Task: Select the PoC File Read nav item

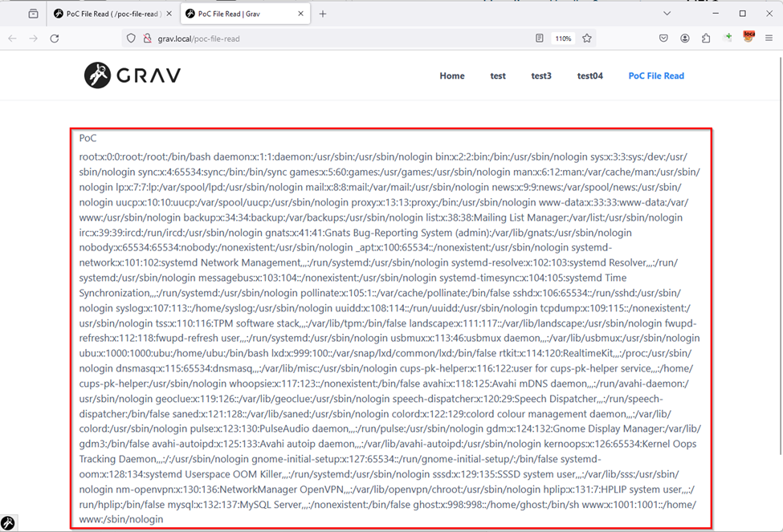Action: pyautogui.click(x=656, y=76)
